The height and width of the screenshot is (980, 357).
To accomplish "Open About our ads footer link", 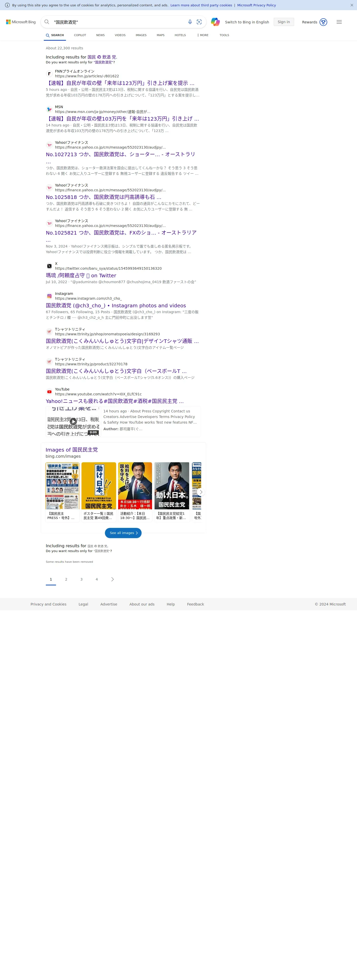I will click(x=142, y=604).
